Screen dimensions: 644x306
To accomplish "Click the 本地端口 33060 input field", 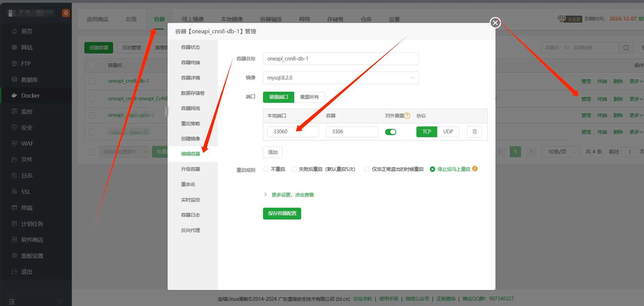I will click(293, 132).
